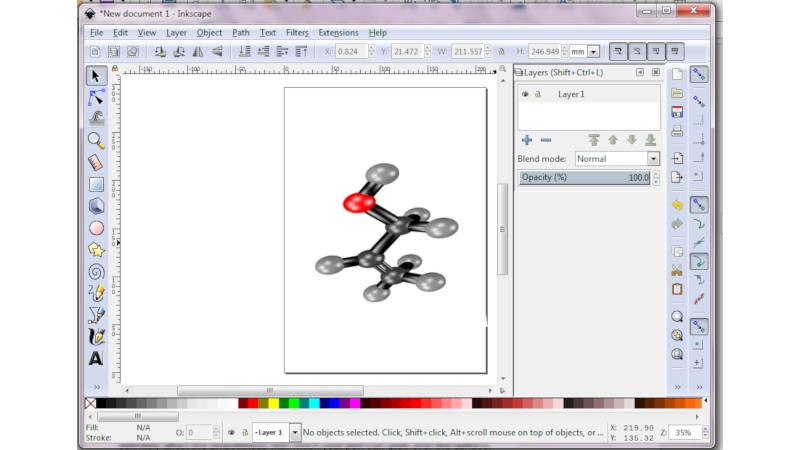The image size is (800, 450).
Task: Click Rotate 90 degrees clockwise icon
Action: pos(179,52)
